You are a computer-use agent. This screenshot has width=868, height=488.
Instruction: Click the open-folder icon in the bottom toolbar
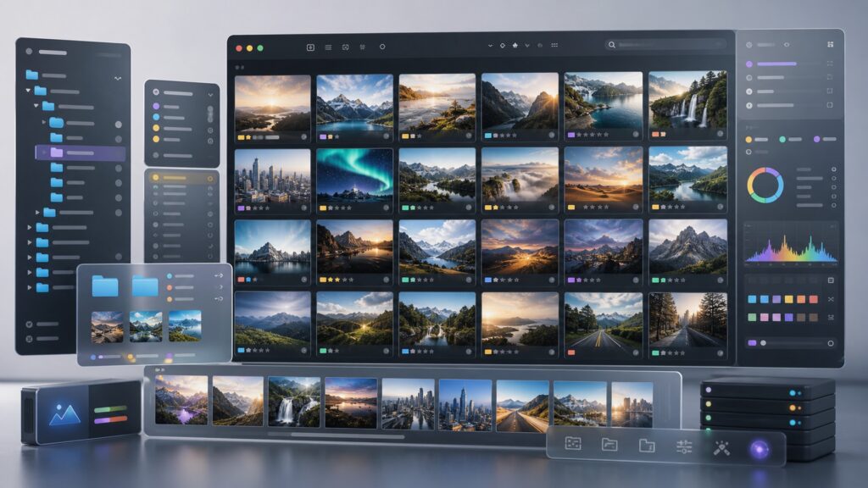pyautogui.click(x=609, y=444)
